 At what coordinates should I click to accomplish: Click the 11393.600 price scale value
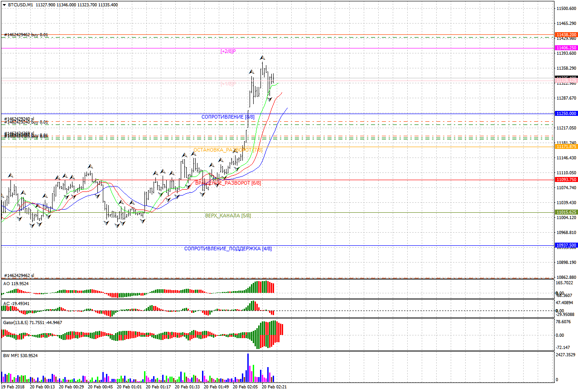567,53
